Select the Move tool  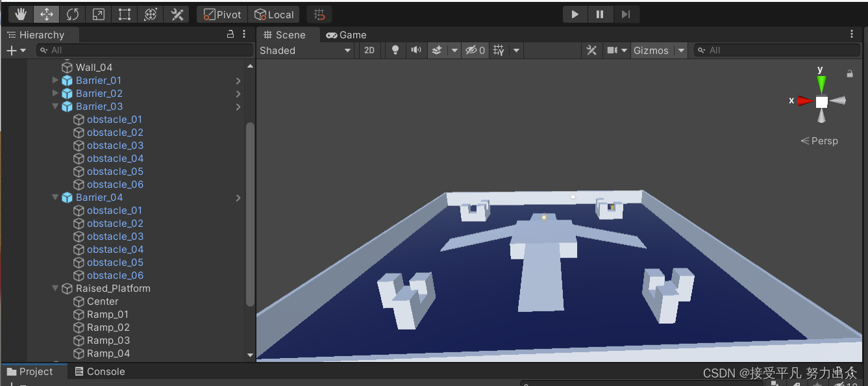45,13
